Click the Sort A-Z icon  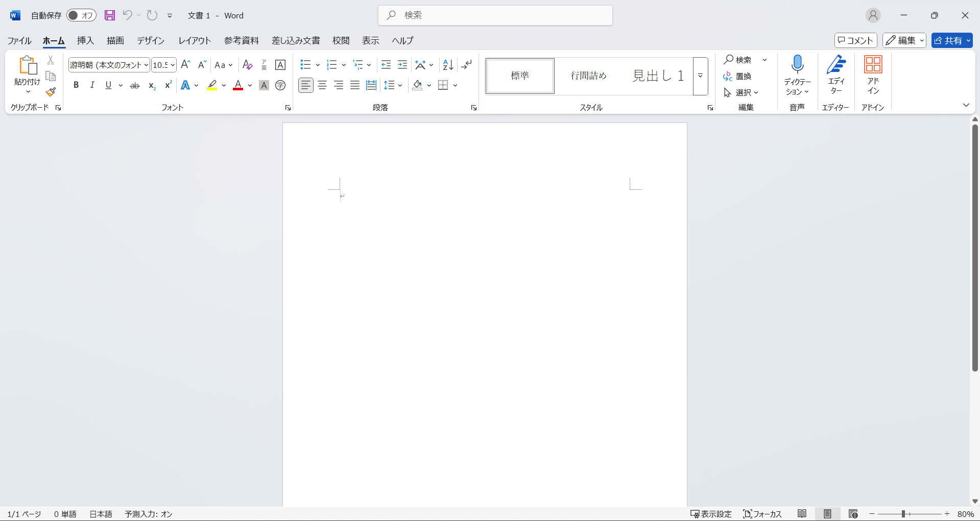[x=448, y=65]
